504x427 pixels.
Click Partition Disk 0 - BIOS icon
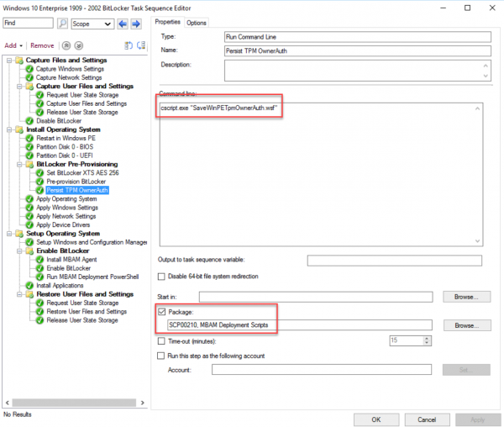(29, 147)
